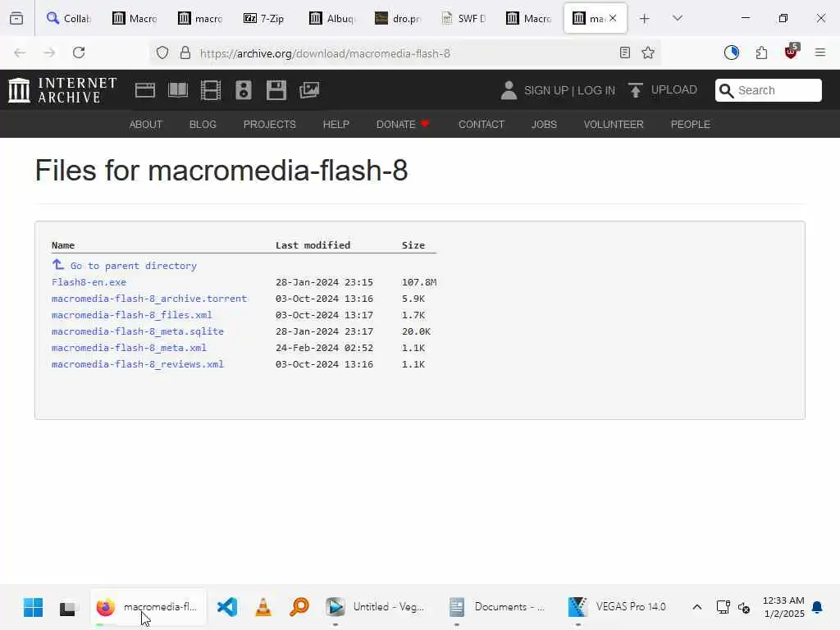Bookmark this page with star icon
Viewport: 840px width, 630px height.
pyautogui.click(x=648, y=52)
